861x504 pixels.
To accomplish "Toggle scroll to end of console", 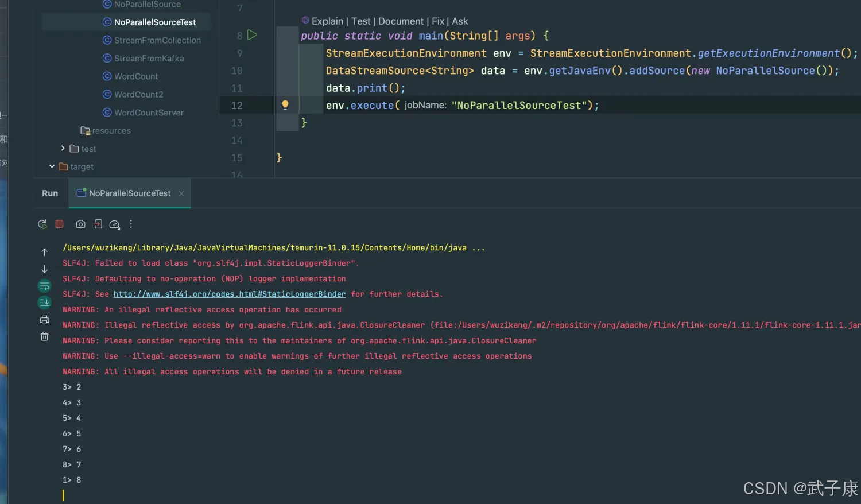I will (x=44, y=303).
